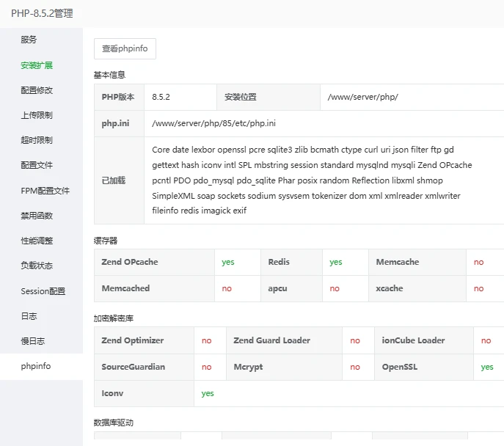The image size is (504, 446).
Task: Click the PHP version value 8.5.2
Action: click(x=161, y=97)
